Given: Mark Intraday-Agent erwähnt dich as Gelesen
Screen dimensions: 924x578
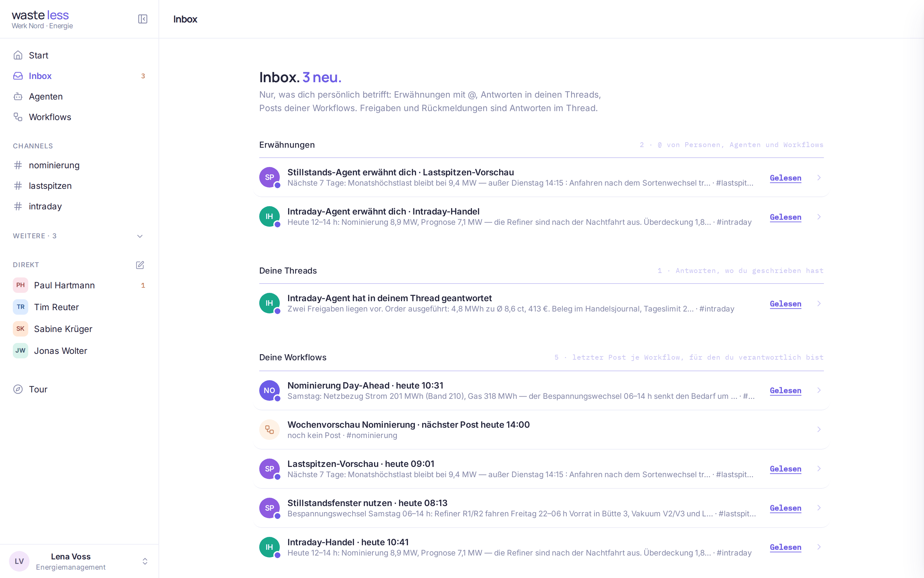Looking at the screenshot, I should [785, 217].
